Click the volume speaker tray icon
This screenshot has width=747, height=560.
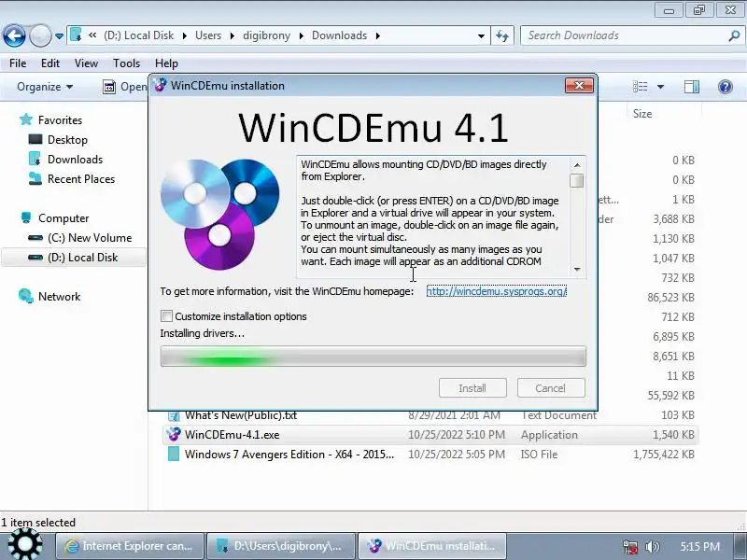click(652, 546)
